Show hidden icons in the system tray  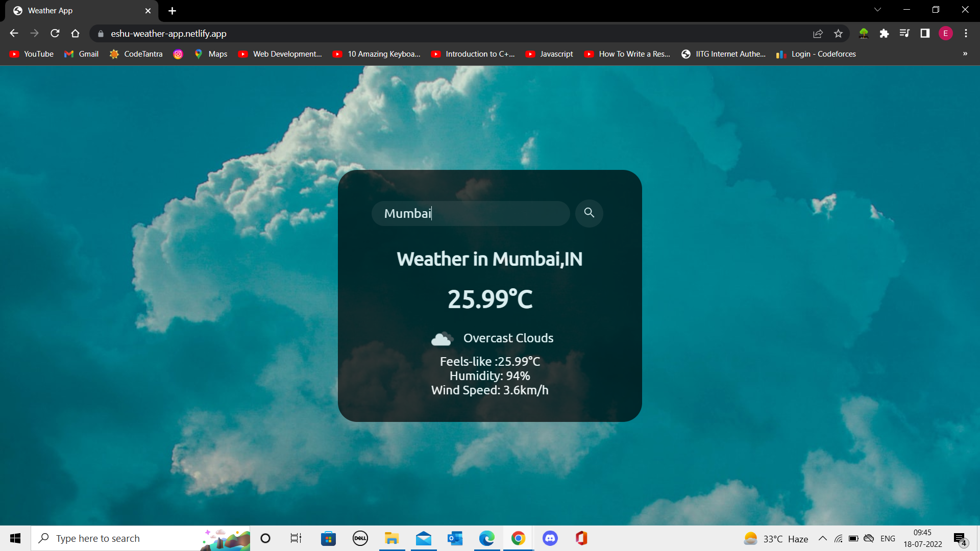(x=822, y=538)
